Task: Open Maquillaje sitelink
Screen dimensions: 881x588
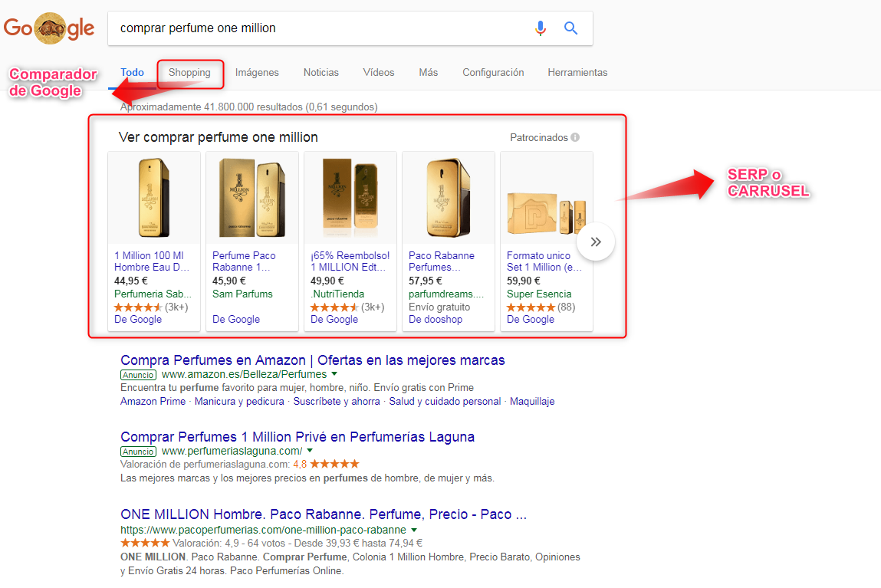Action: (x=532, y=401)
